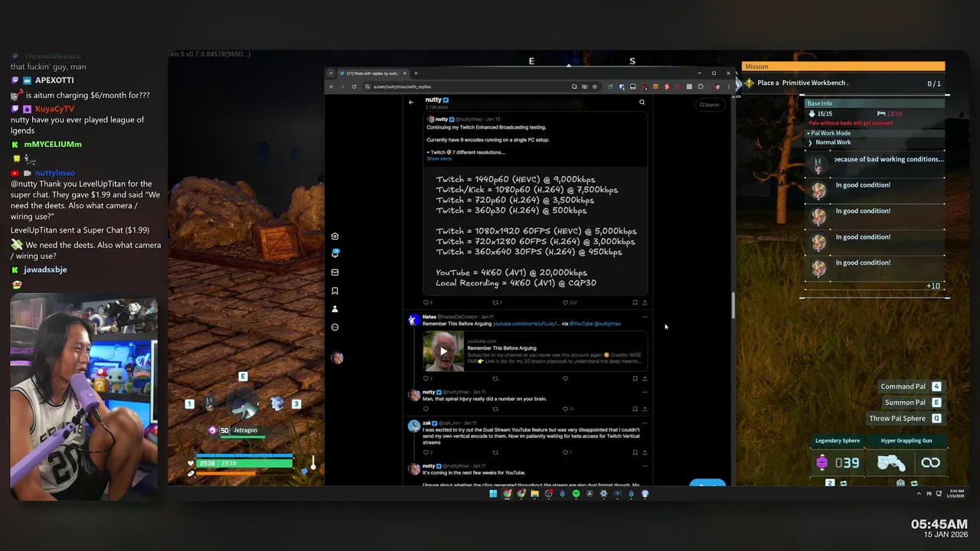Click the green 2938 health bar

click(x=245, y=463)
